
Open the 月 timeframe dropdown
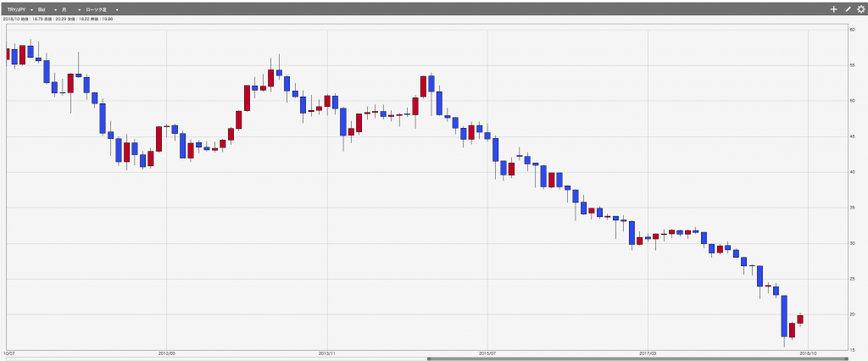tap(71, 10)
